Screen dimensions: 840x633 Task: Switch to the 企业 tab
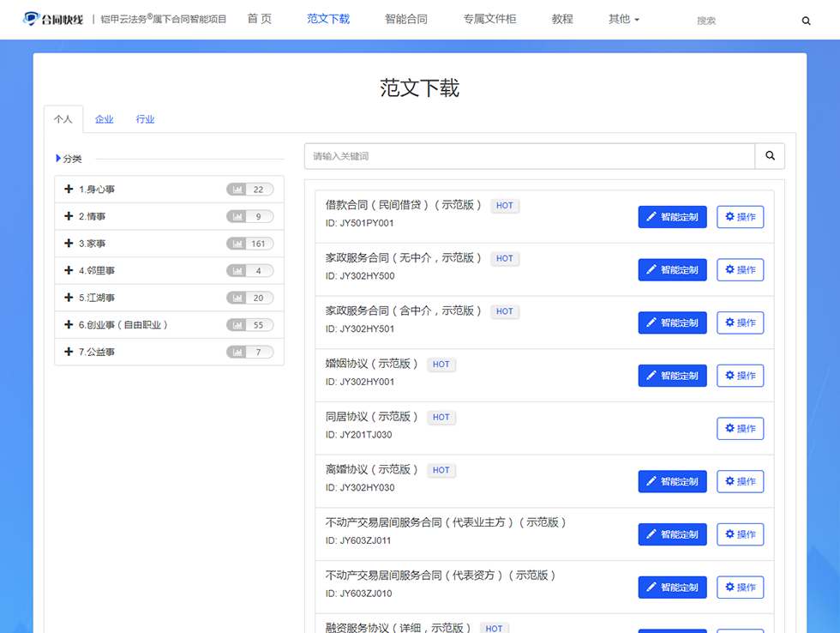[x=104, y=119]
